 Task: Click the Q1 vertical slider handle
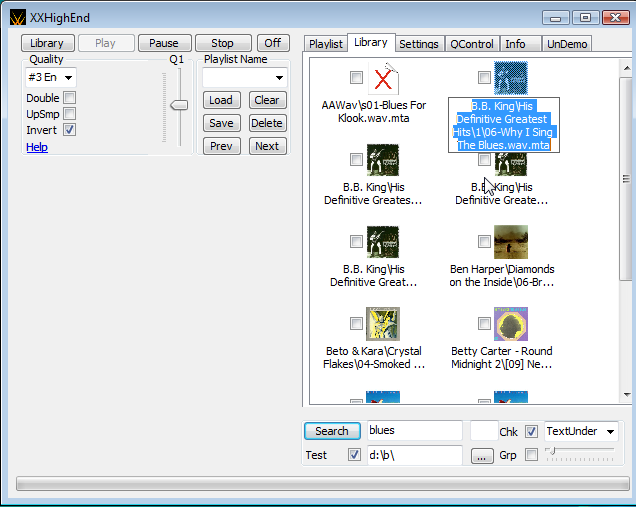point(179,105)
